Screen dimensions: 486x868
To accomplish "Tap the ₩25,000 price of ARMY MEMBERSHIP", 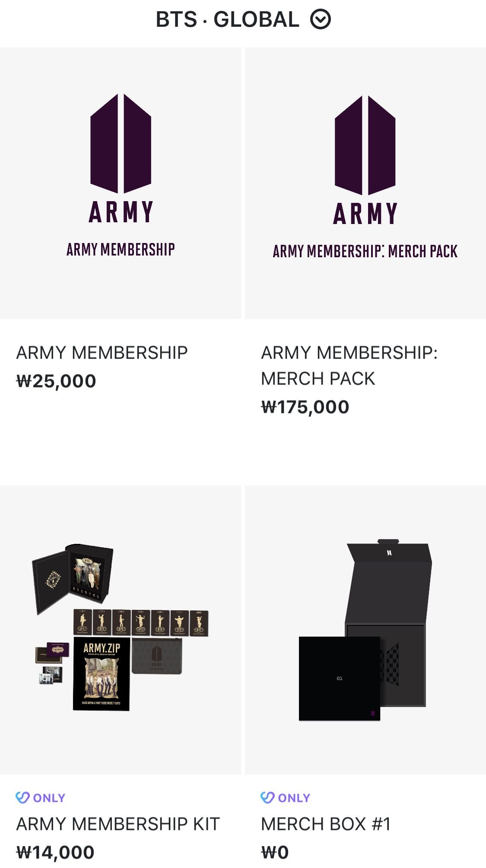I will (x=56, y=381).
